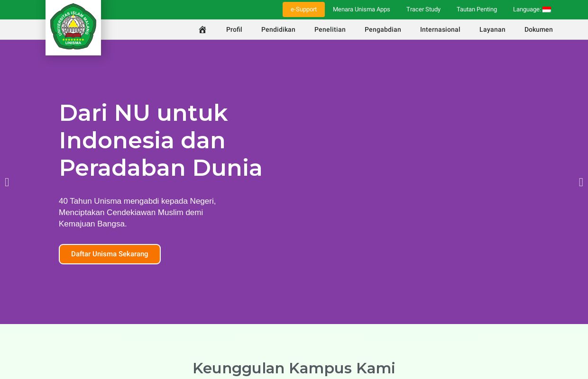The height and width of the screenshot is (379, 588).
Task: Open the e-Support button
Action: coord(303,9)
